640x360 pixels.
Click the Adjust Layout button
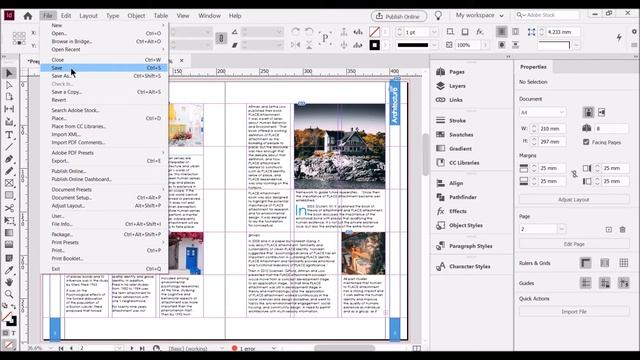(x=574, y=200)
